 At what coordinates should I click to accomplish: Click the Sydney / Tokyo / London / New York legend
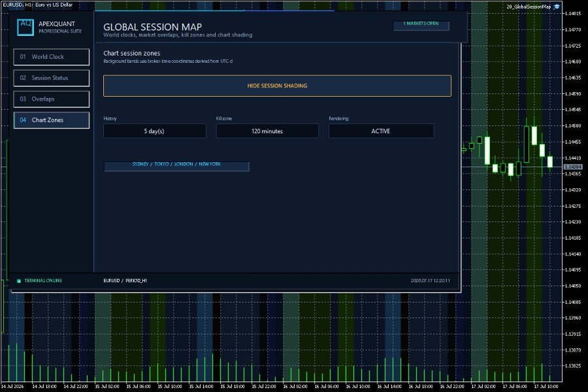point(176,166)
